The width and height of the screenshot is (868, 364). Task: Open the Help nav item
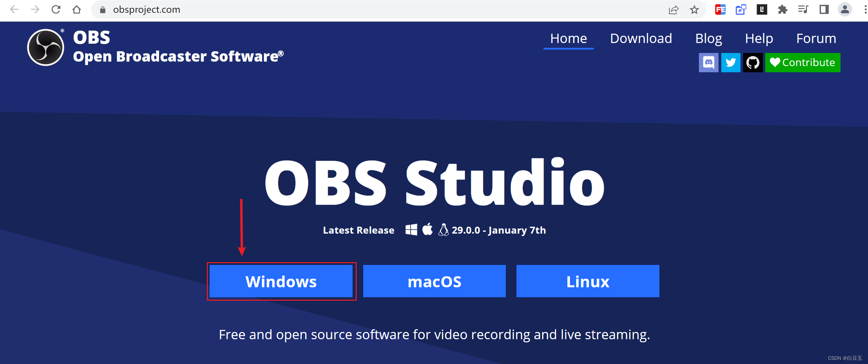759,39
